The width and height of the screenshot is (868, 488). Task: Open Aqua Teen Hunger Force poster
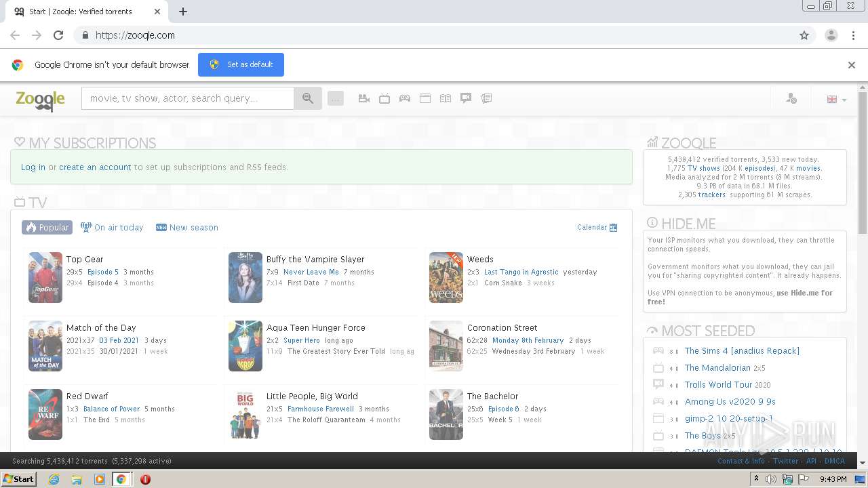[245, 346]
